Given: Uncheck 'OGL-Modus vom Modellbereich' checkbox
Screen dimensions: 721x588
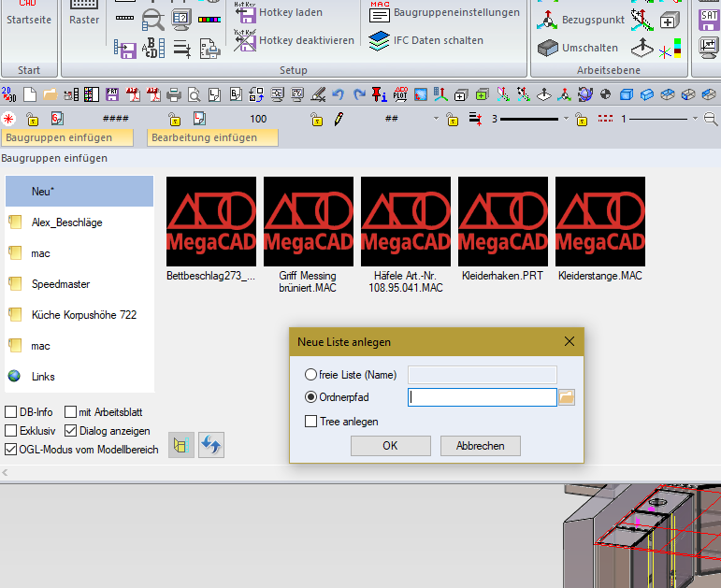Looking at the screenshot, I should (x=10, y=450).
